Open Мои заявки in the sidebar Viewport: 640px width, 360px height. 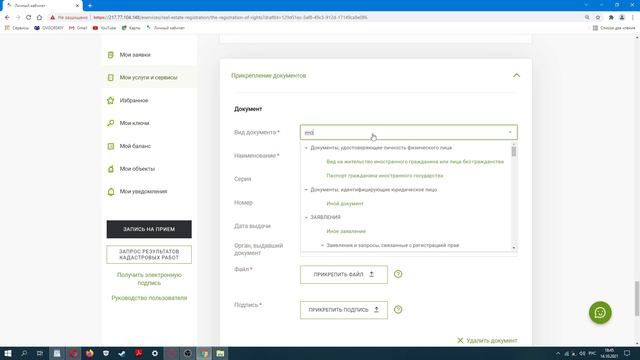(x=135, y=55)
